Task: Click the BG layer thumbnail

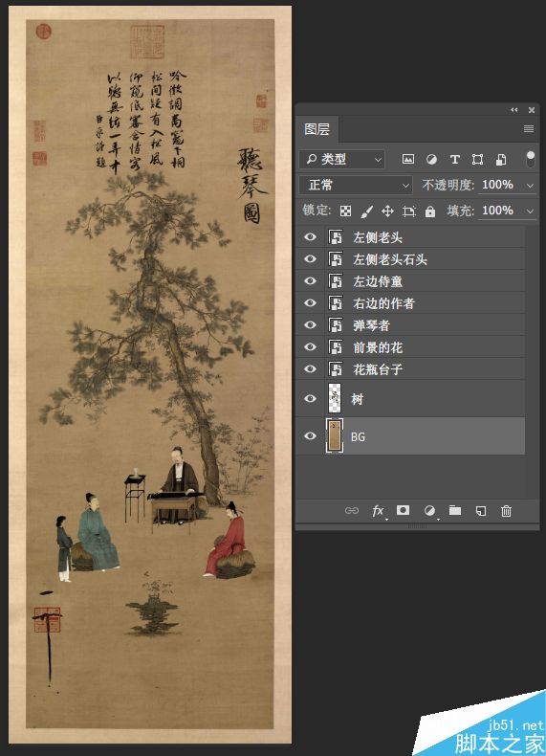Action: 335,435
